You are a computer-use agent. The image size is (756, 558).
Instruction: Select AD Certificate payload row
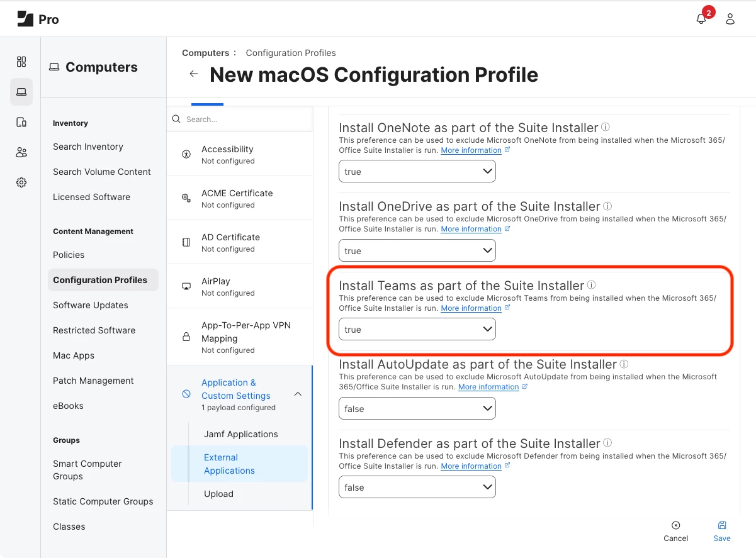(240, 242)
